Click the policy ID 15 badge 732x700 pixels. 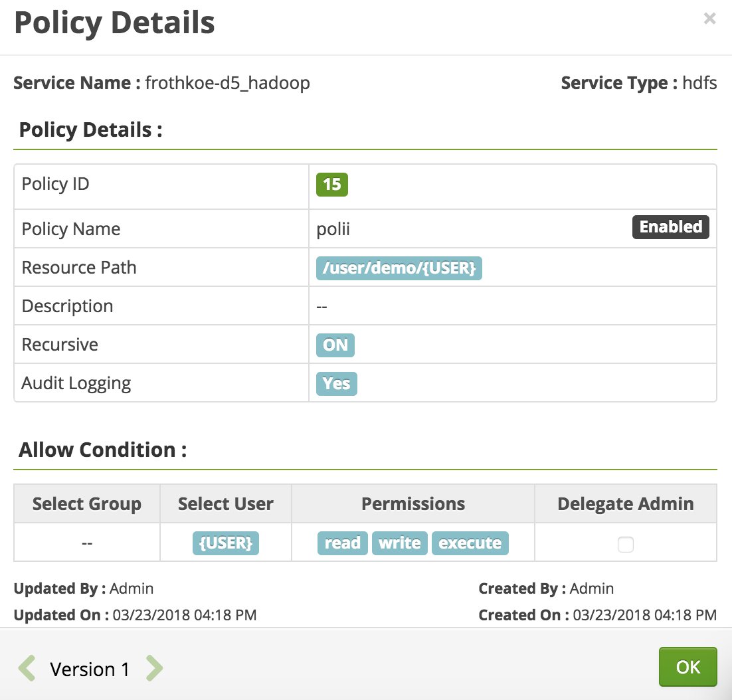click(332, 184)
